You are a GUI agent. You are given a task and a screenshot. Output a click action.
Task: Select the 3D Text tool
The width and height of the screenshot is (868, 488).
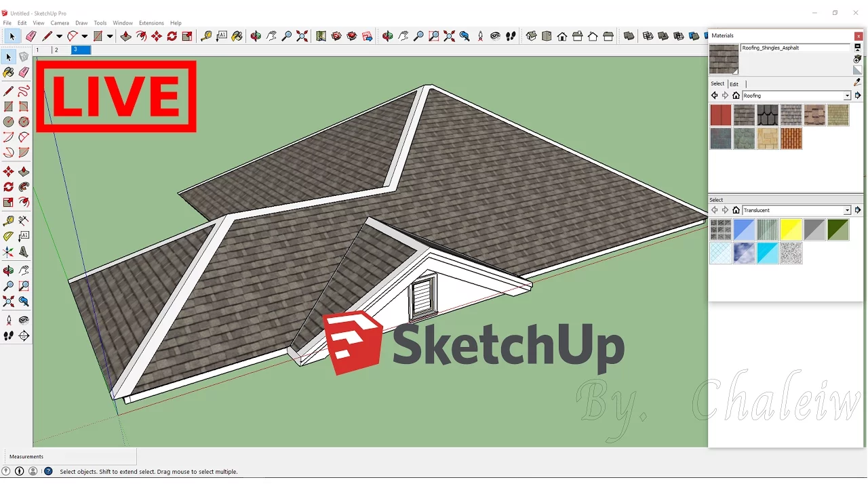coord(24,251)
